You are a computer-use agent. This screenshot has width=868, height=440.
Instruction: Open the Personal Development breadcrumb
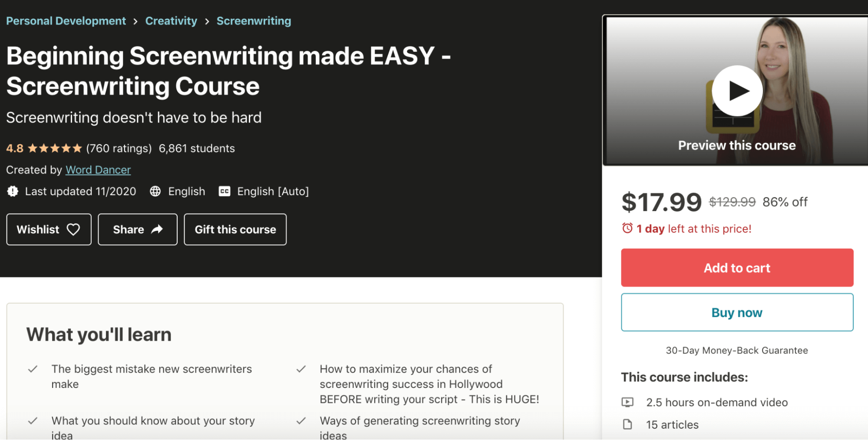[x=66, y=21]
